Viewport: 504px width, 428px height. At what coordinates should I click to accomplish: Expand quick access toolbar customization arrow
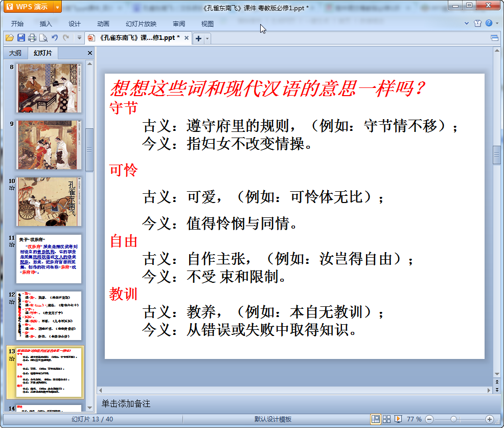[x=79, y=38]
